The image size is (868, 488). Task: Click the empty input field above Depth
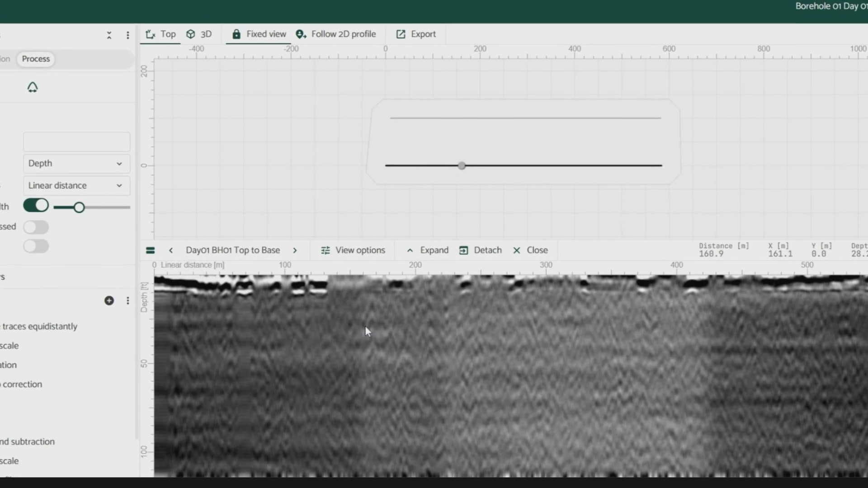(x=77, y=142)
